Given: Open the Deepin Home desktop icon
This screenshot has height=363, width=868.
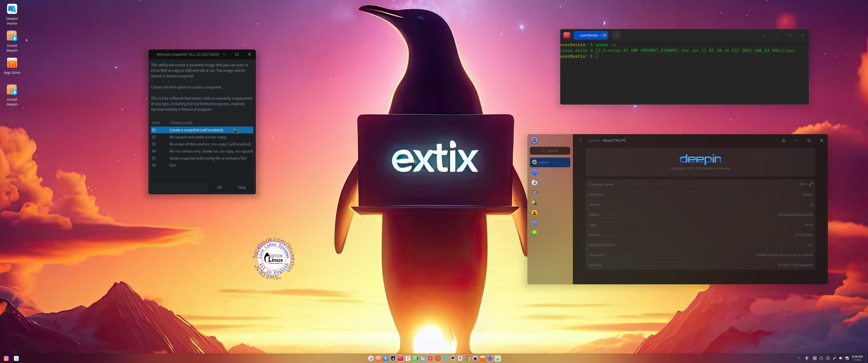Looking at the screenshot, I should point(12,14).
